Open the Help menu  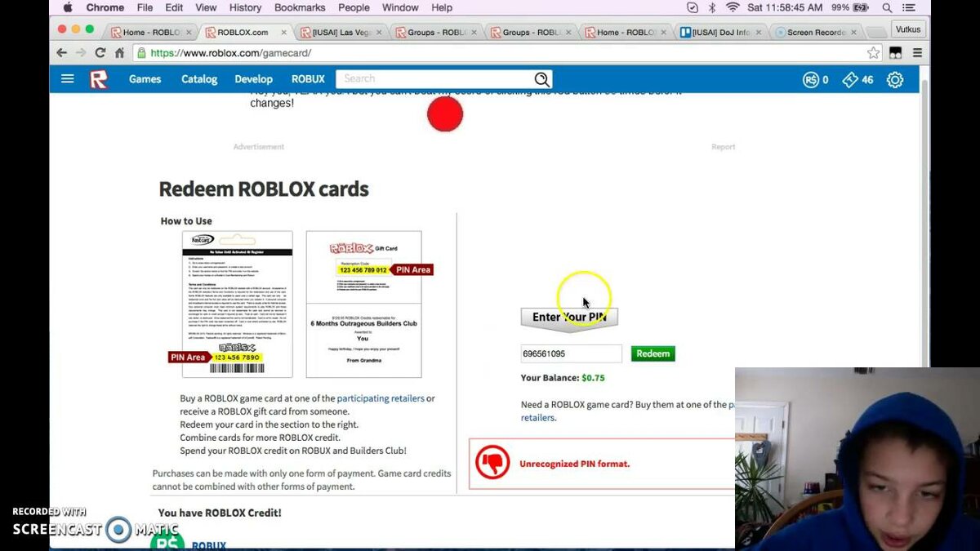click(442, 7)
